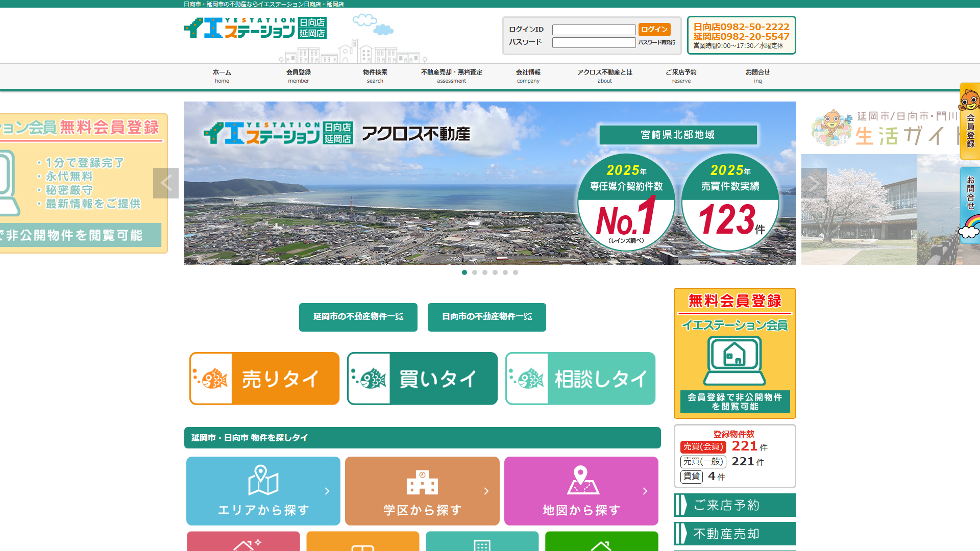Click the イエステーション site logo in header

[x=255, y=29]
